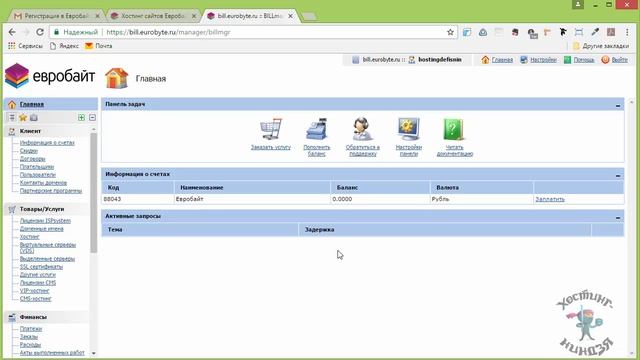Open Скидки in the sidebar
This screenshot has height=360, width=640.
coord(29,151)
